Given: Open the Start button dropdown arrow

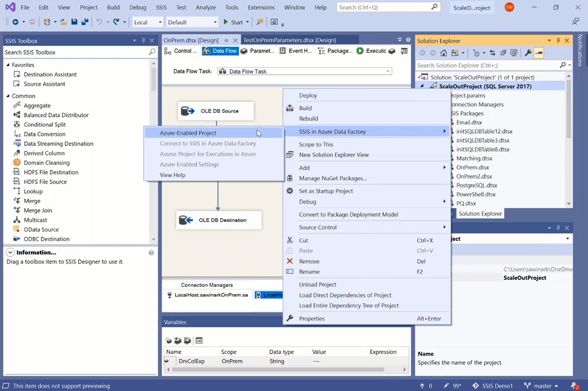Looking at the screenshot, I should pyautogui.click(x=247, y=22).
